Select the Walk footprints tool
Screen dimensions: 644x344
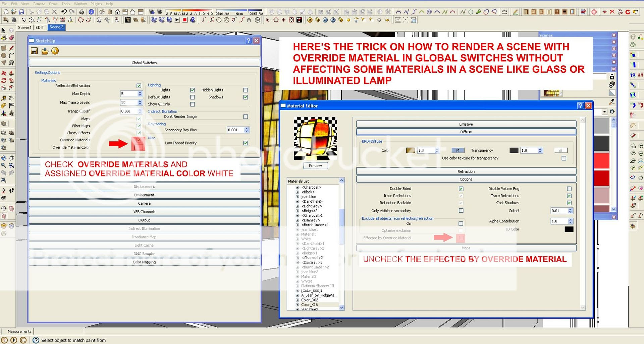11,190
